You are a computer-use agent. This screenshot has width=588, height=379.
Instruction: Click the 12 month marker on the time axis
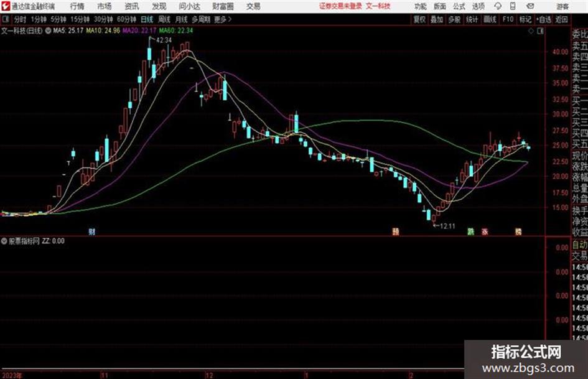pos(209,375)
